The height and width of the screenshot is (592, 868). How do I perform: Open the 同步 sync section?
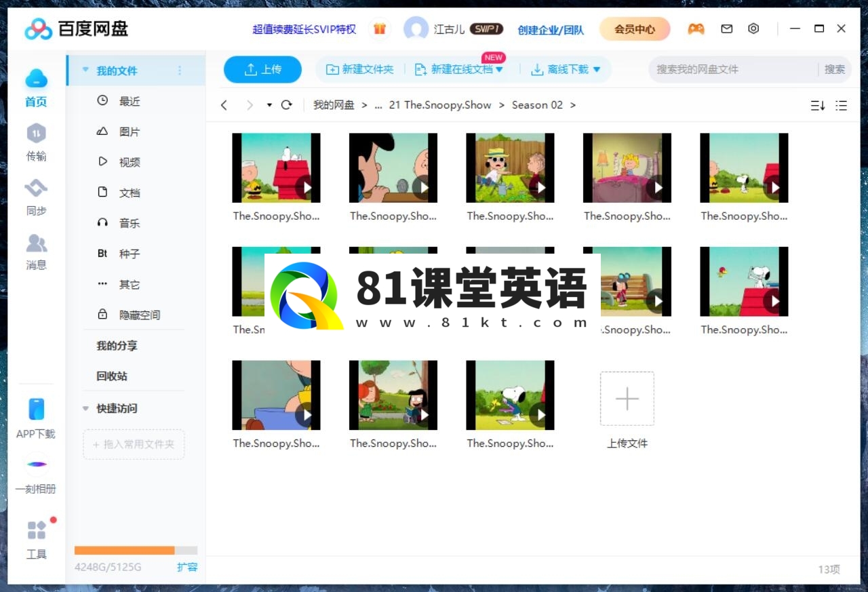[x=36, y=188]
